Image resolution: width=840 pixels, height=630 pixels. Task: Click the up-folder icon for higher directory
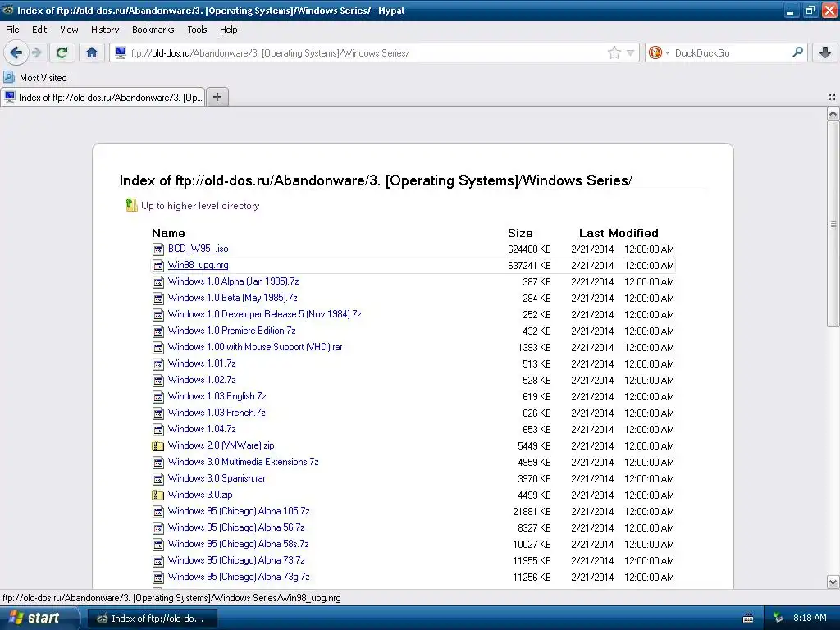point(131,204)
